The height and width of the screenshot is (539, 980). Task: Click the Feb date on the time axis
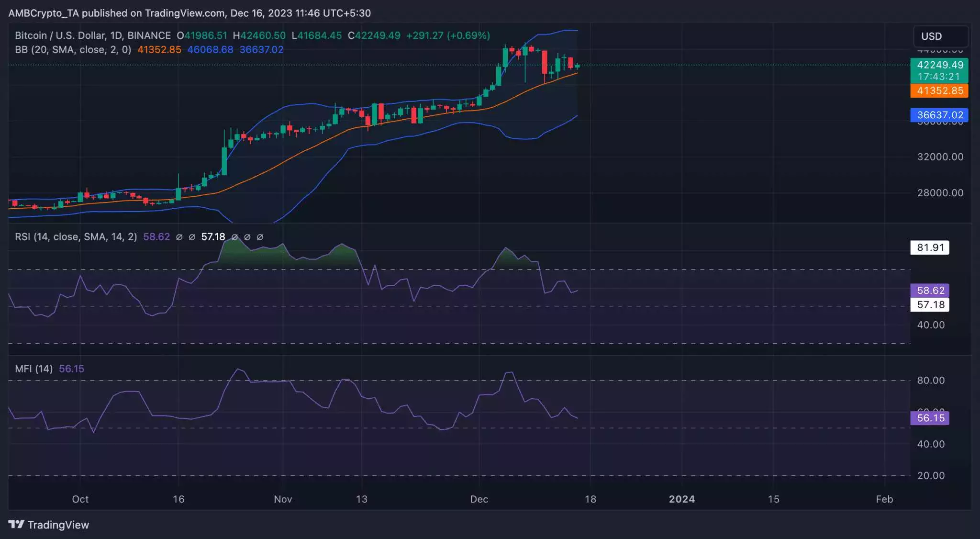coord(884,499)
